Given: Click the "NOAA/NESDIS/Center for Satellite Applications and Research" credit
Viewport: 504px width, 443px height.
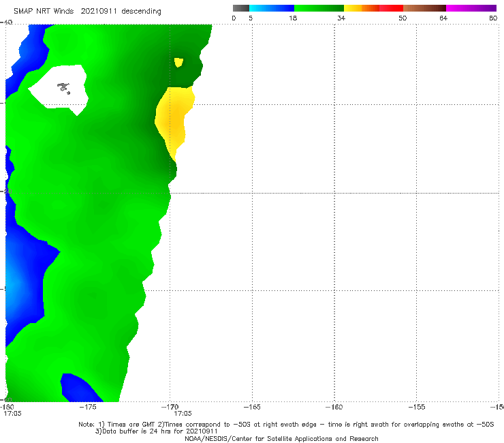Looking at the screenshot, I should coord(281,439).
